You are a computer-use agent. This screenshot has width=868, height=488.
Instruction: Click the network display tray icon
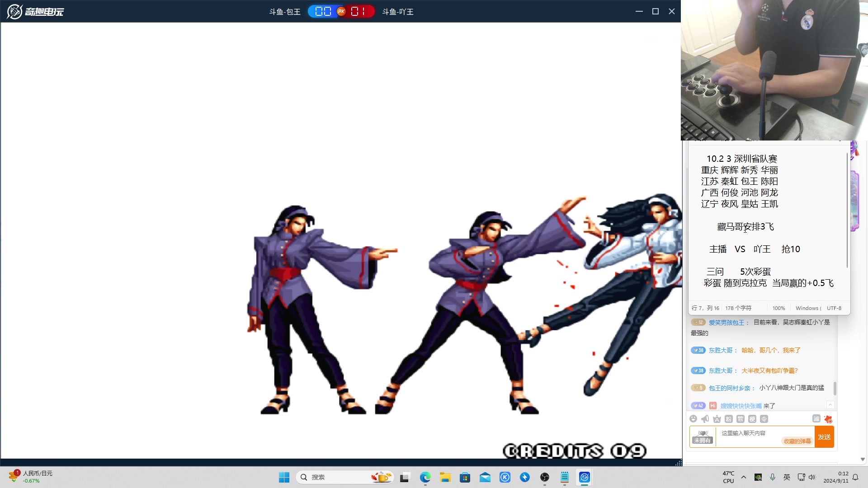pyautogui.click(x=801, y=477)
